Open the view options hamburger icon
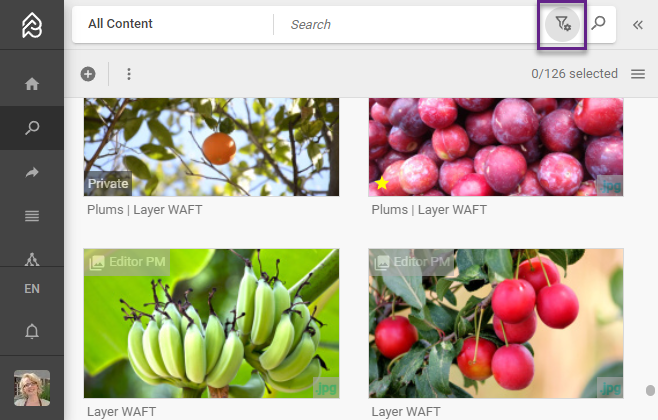Screen dimensions: 658x420 coord(638,74)
